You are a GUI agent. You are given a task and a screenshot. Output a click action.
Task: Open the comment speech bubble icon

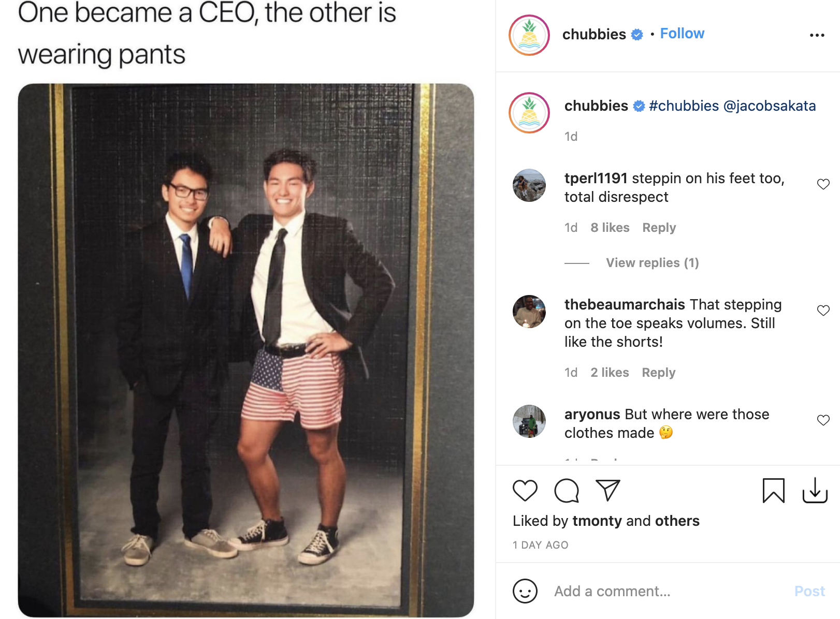coord(566,490)
